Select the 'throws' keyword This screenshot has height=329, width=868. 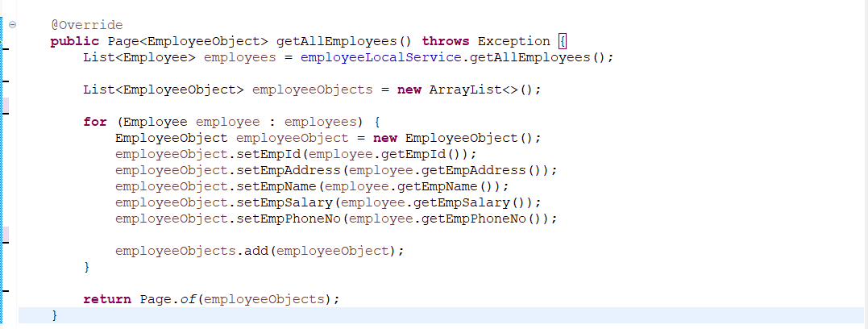[446, 42]
